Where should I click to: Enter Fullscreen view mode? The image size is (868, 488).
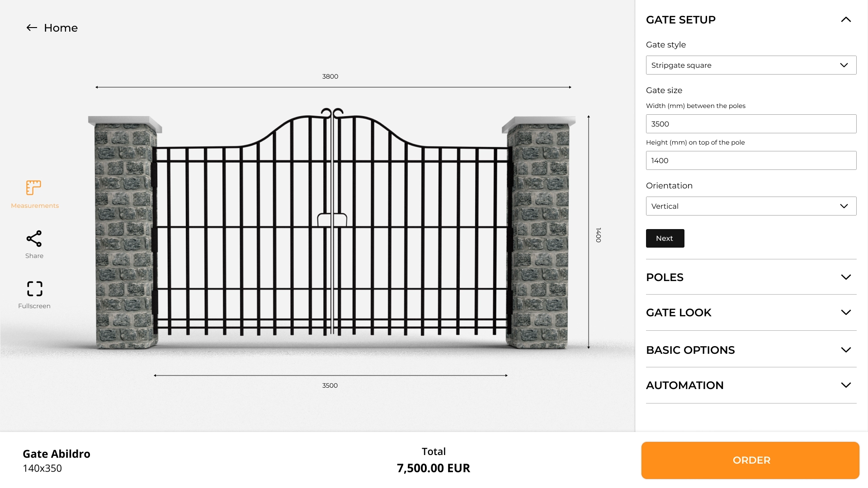click(x=34, y=289)
